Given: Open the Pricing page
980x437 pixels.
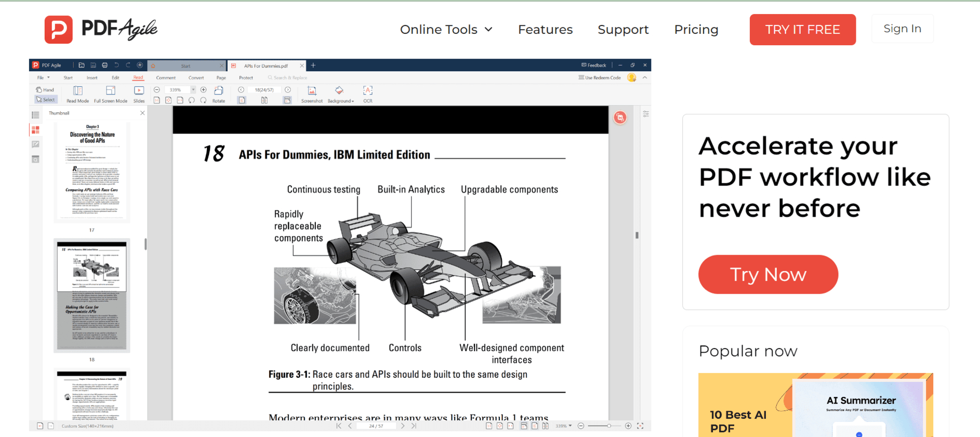Looking at the screenshot, I should [696, 30].
